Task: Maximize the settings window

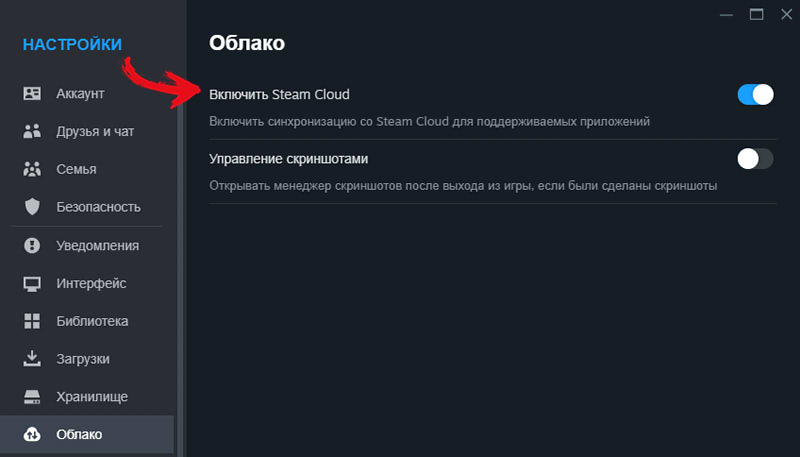Action: (757, 15)
